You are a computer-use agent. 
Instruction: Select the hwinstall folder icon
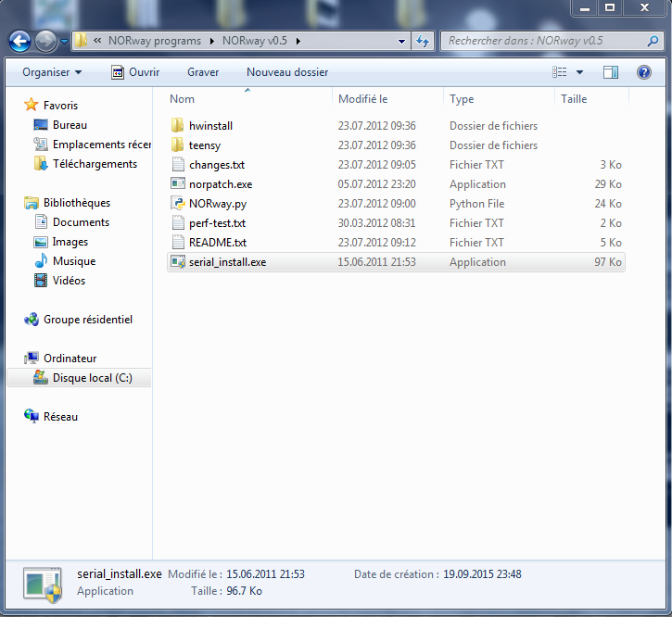click(x=177, y=126)
